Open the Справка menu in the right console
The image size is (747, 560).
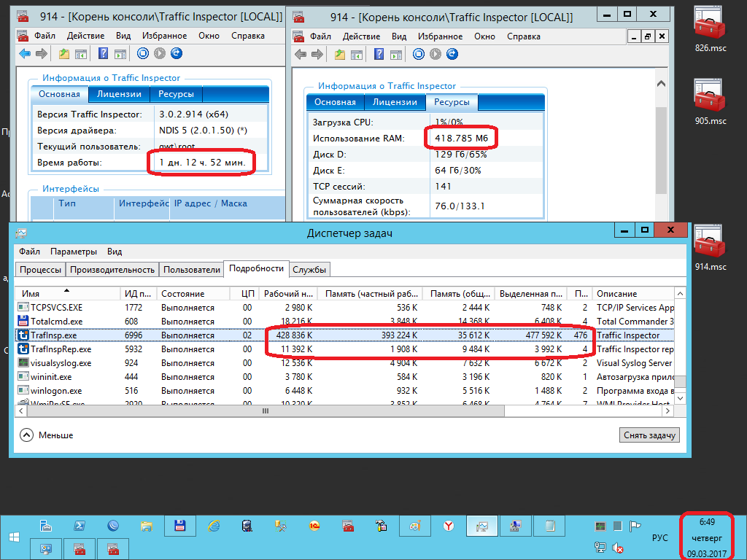coord(524,36)
